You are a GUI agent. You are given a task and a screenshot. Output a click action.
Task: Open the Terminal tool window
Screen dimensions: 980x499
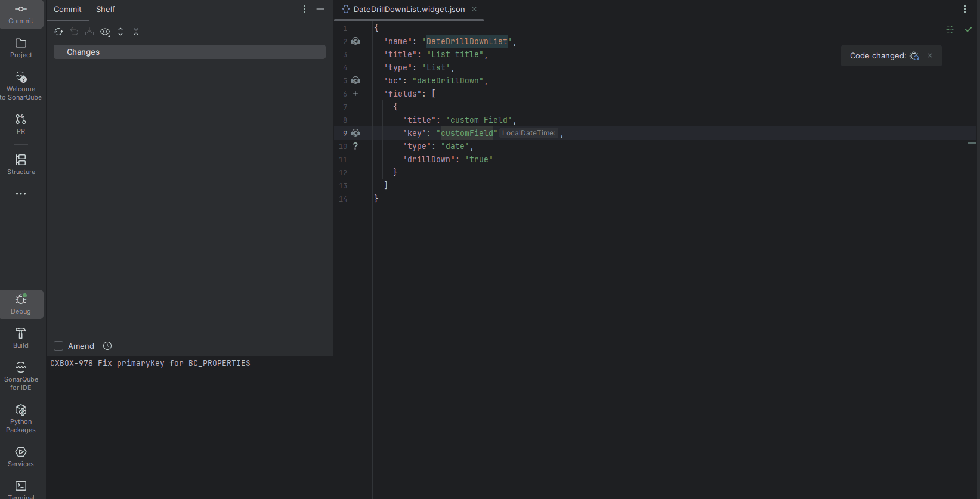point(21,489)
